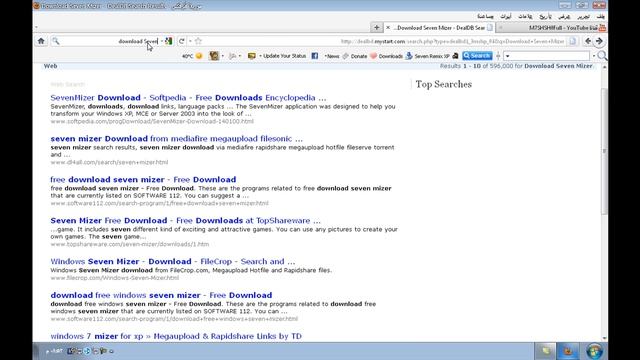Click the system tray clock

tap(54, 351)
